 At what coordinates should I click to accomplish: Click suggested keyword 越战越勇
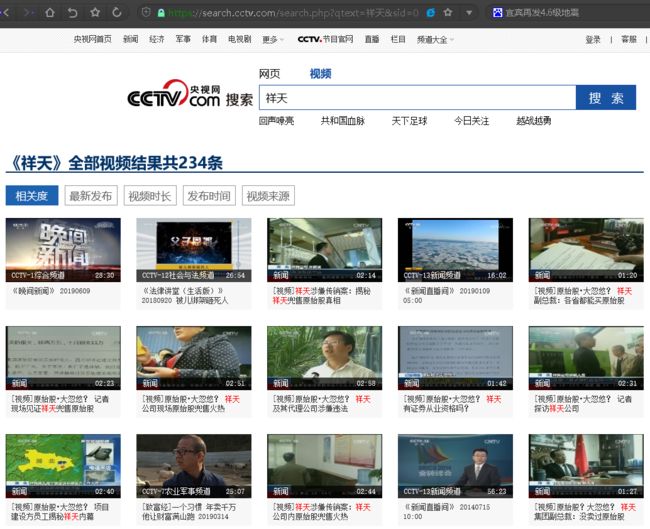pos(534,121)
